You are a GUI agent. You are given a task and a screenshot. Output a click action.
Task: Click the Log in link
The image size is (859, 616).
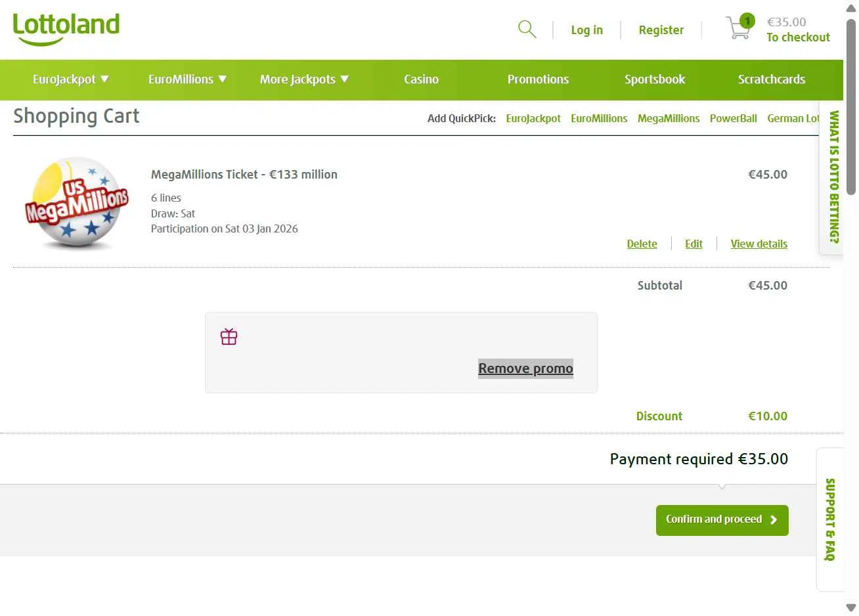pyautogui.click(x=586, y=30)
